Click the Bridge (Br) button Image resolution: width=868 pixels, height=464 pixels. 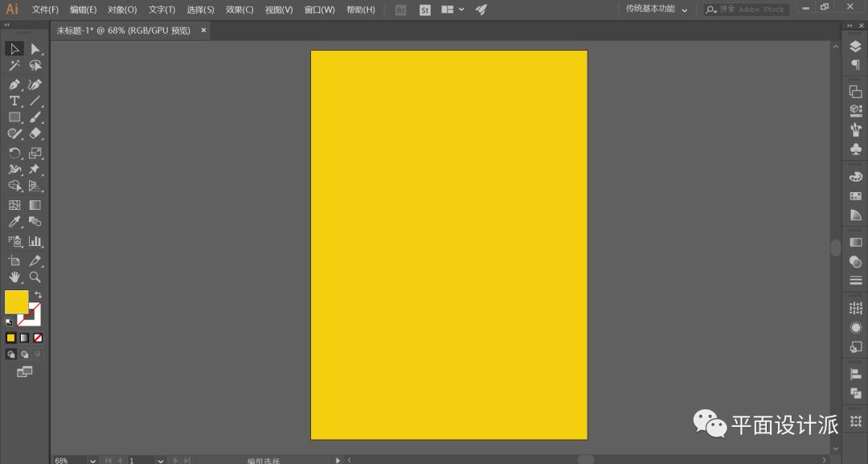click(x=401, y=10)
